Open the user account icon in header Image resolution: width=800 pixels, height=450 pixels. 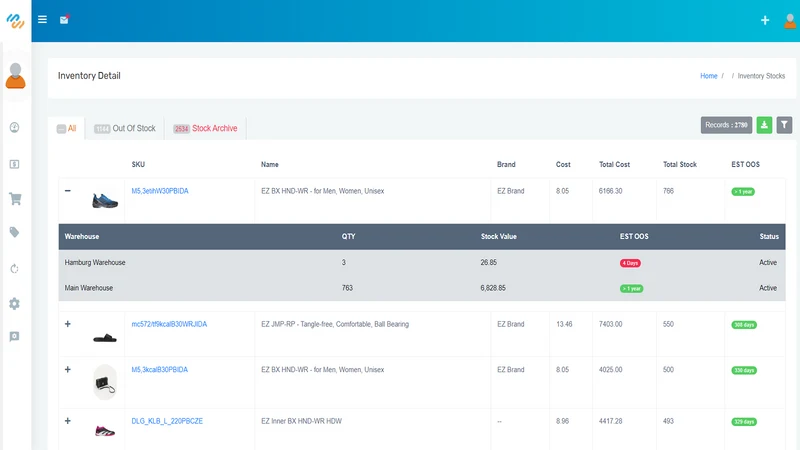point(790,21)
